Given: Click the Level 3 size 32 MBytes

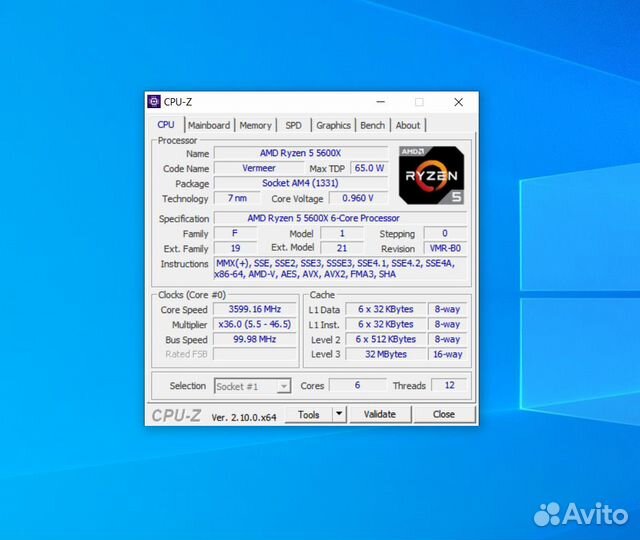Looking at the screenshot, I should 386,354.
